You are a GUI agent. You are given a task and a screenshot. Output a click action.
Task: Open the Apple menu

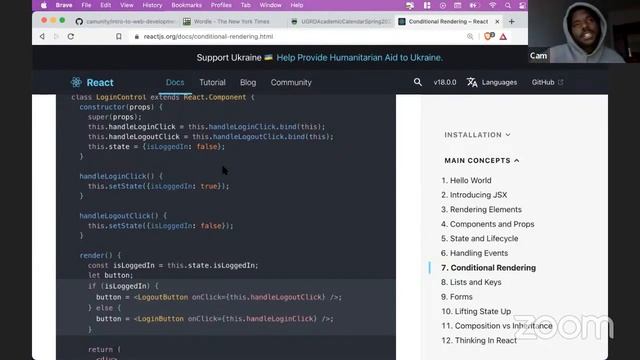coord(44,5)
